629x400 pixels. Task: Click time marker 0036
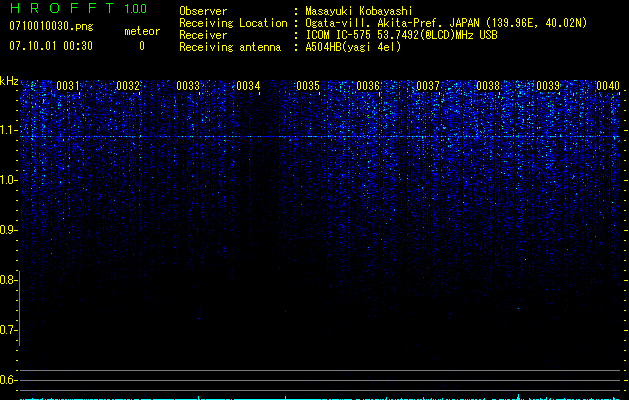(x=368, y=86)
